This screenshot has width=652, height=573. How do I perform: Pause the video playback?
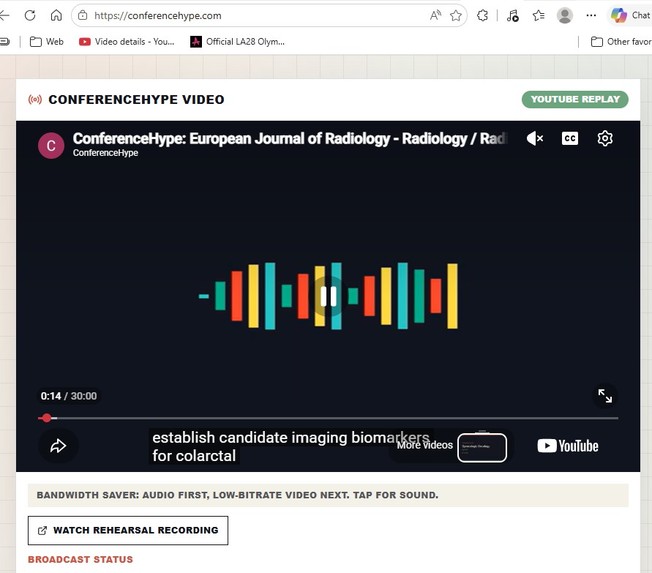click(x=328, y=296)
